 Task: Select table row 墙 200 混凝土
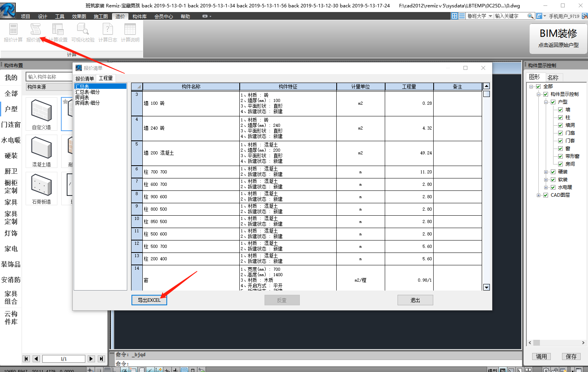306,153
